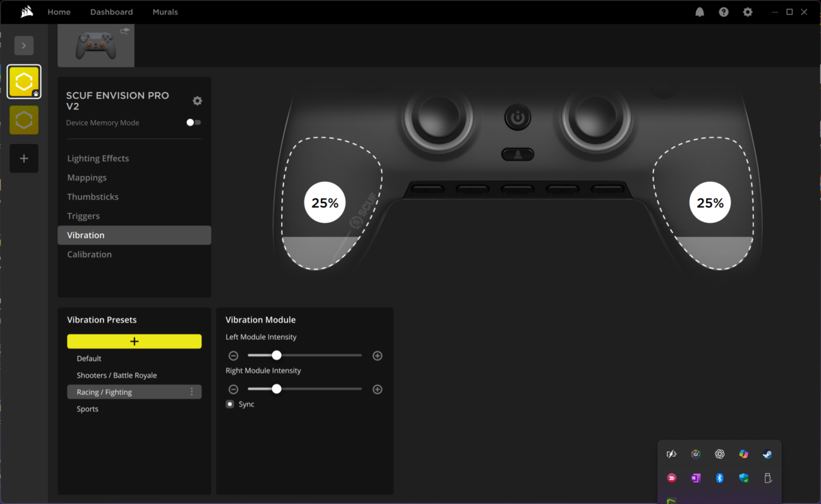Viewport: 821px width, 504px height.
Task: Open the help question mark icon
Action: pos(724,12)
